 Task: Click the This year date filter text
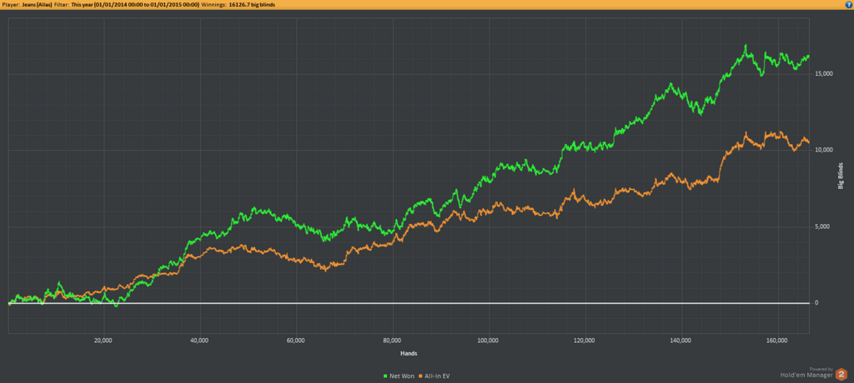[x=136, y=4]
